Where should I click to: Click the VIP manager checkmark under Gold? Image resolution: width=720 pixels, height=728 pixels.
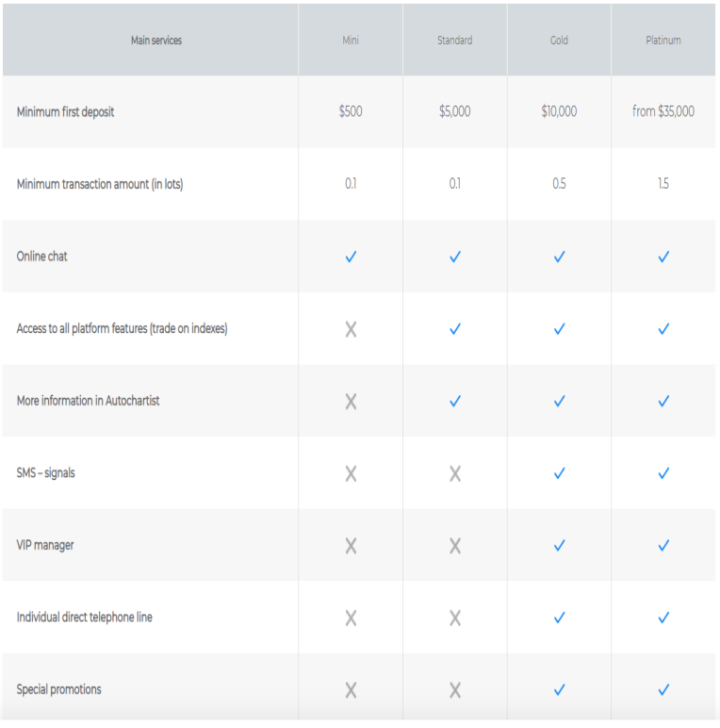point(559,545)
